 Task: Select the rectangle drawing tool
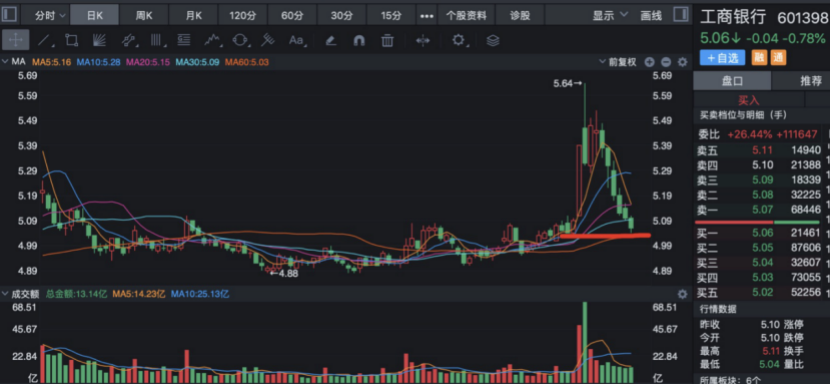click(72, 40)
